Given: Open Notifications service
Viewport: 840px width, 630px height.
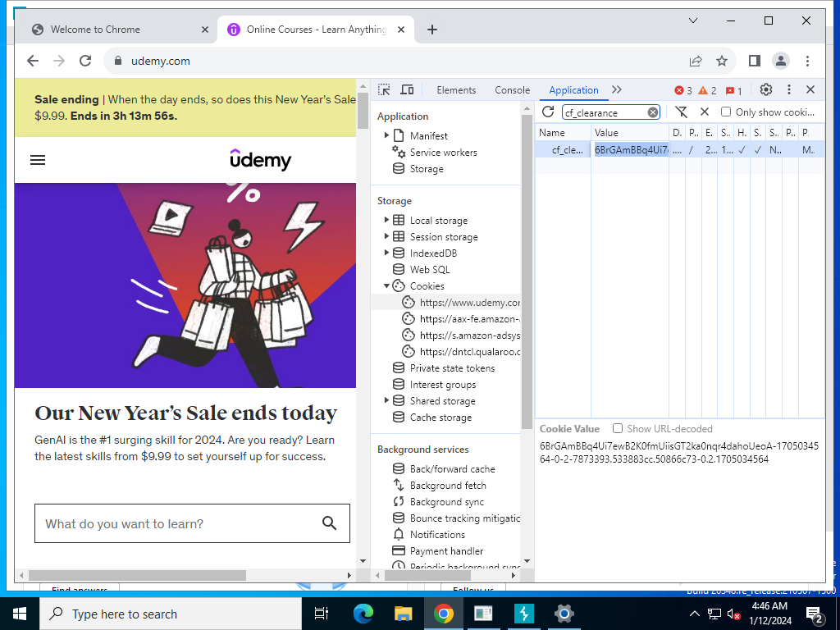Looking at the screenshot, I should [x=437, y=535].
